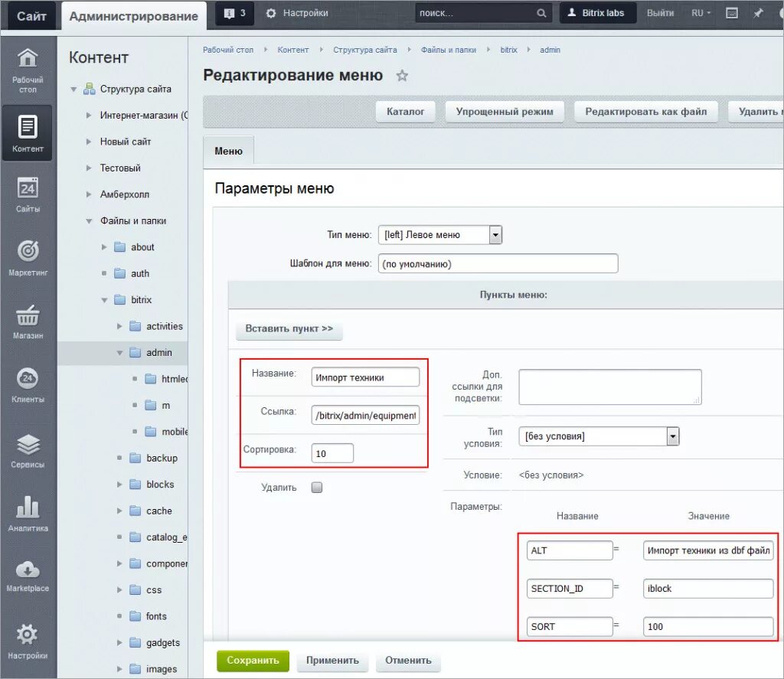Viewport: 784px width, 679px height.
Task: Select the Амберхолл tree item
Action: 125,194
